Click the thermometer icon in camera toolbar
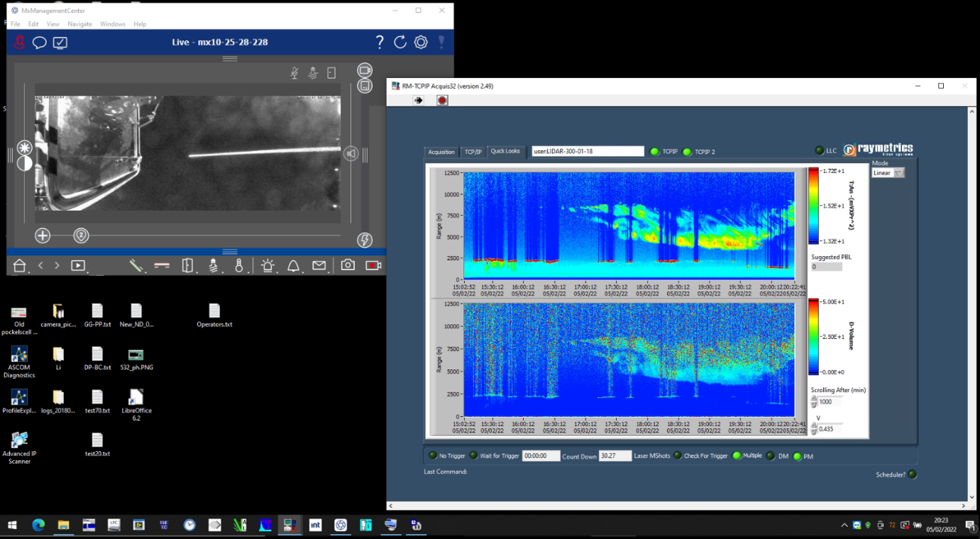Screen dimensions: 980x539 click(x=239, y=266)
